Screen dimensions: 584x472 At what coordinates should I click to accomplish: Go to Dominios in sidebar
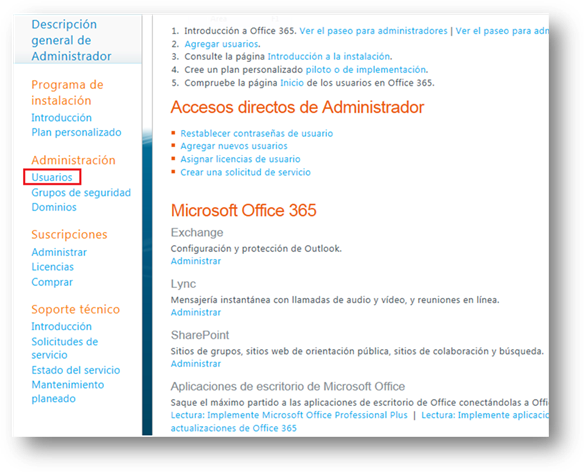(x=54, y=207)
